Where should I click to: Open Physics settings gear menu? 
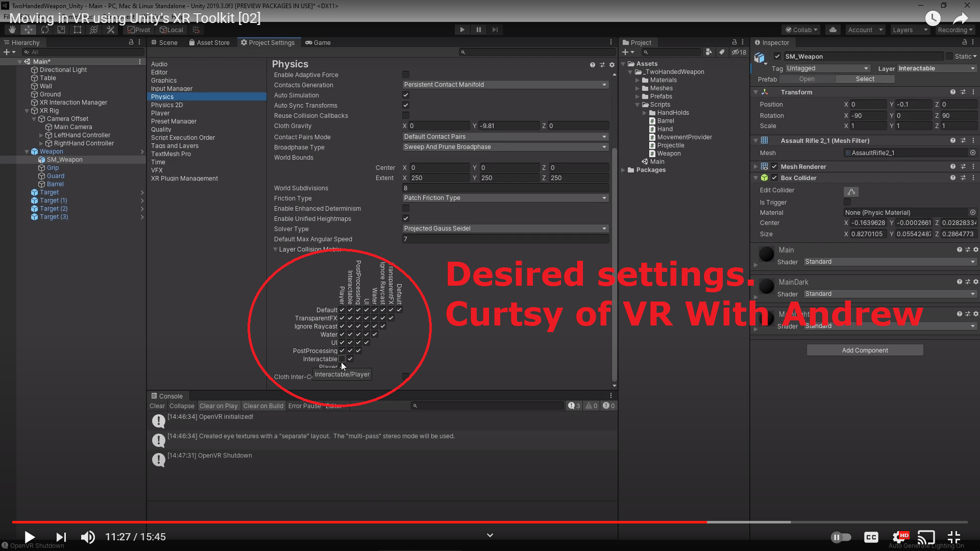pos(612,65)
